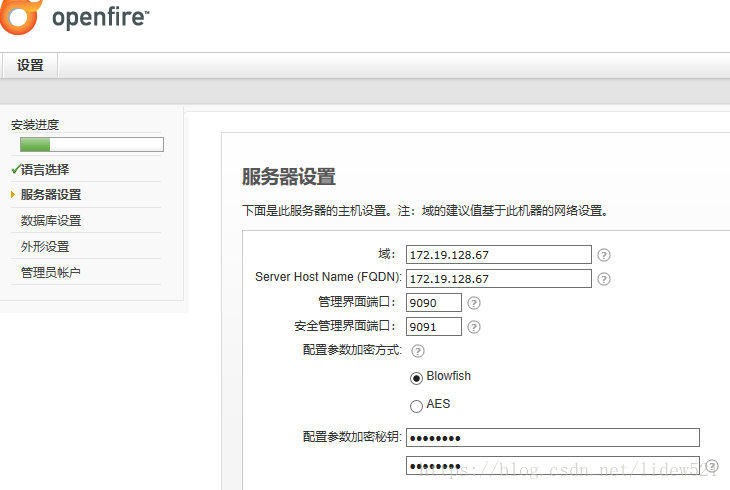The image size is (730, 490).
Task: Click the 安装进度 progress bar
Action: (x=92, y=144)
